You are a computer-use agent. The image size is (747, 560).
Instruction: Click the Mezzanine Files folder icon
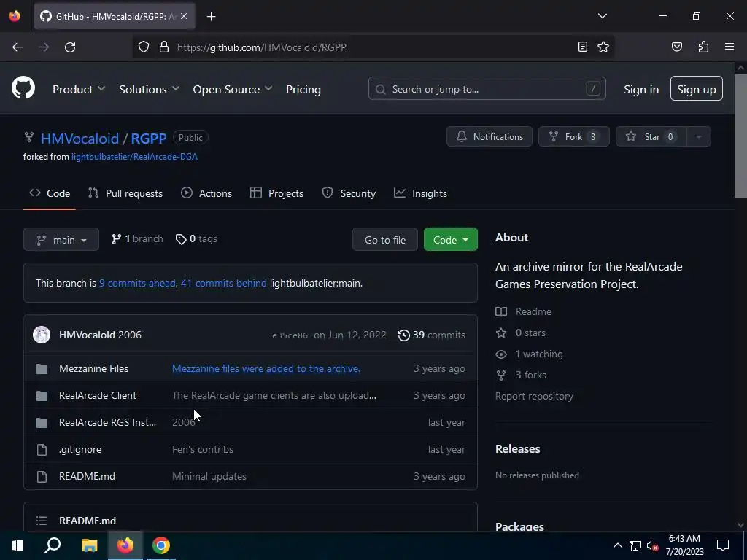tap(42, 368)
